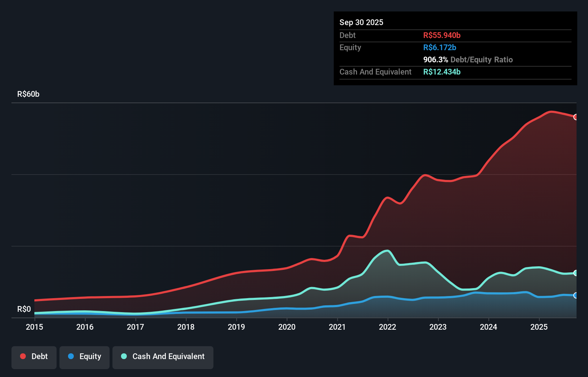Toggle the Cash And Equivalent series visibility
Image resolution: width=588 pixels, height=377 pixels.
[x=163, y=357]
